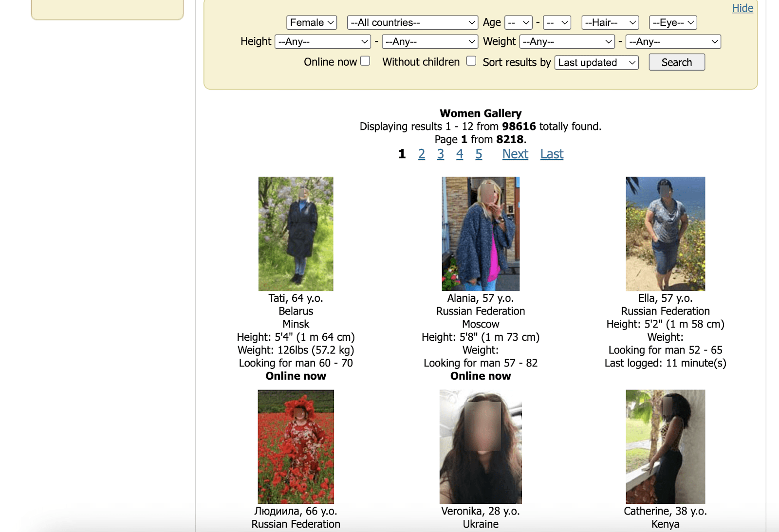Open the Hair color dropdown
The image size is (779, 532).
[610, 22]
